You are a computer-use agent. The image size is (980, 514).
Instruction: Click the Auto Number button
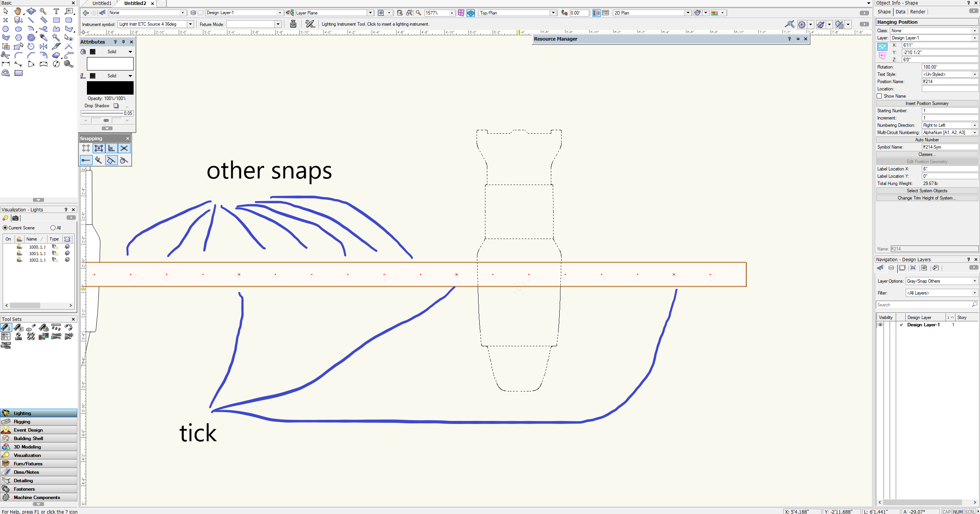[x=927, y=140]
